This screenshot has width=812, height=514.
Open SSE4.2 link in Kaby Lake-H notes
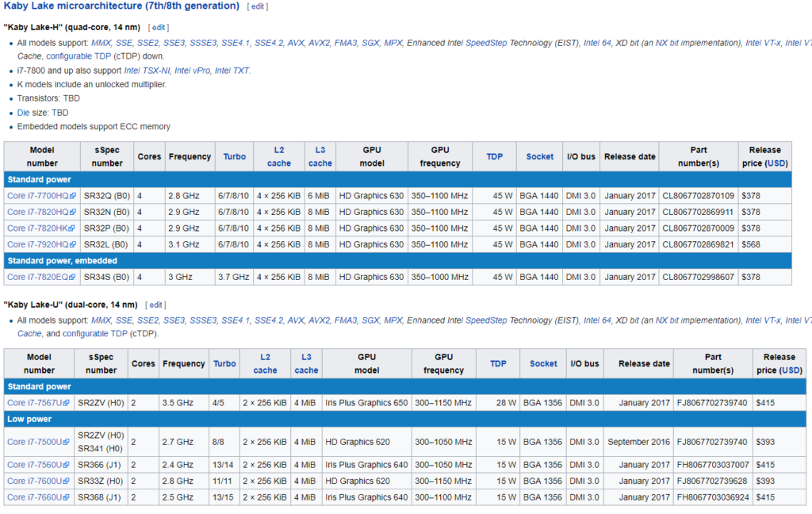click(x=269, y=43)
